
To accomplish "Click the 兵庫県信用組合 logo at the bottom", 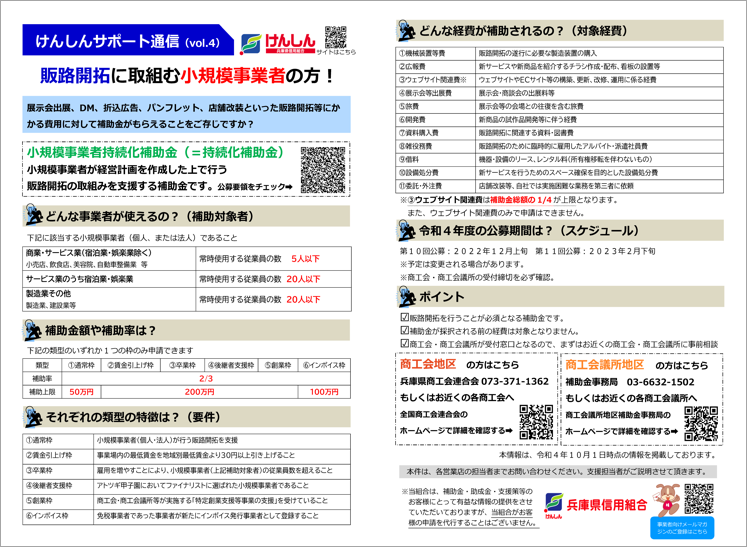I will click(596, 506).
